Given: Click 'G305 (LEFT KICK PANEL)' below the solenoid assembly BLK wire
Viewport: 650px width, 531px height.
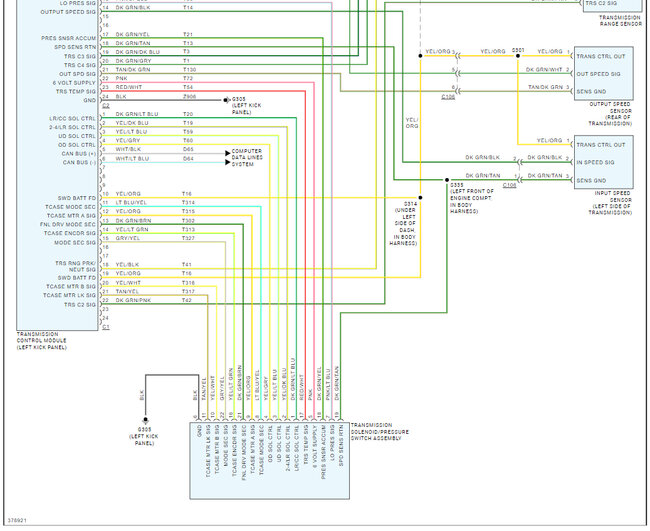Looking at the screenshot, I should pos(144,436).
